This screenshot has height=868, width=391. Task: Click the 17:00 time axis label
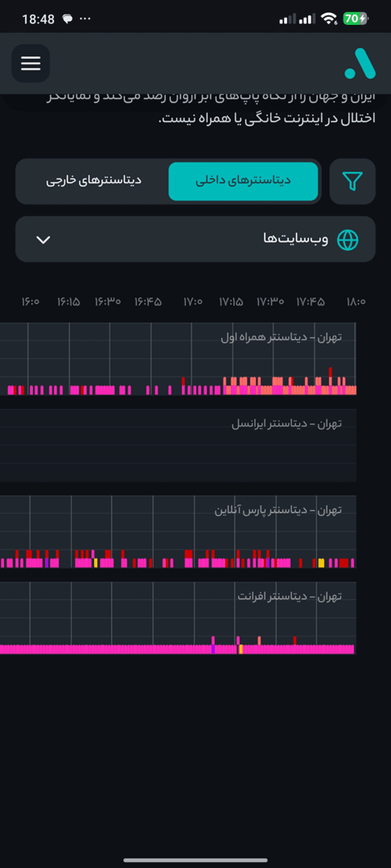pos(193,302)
